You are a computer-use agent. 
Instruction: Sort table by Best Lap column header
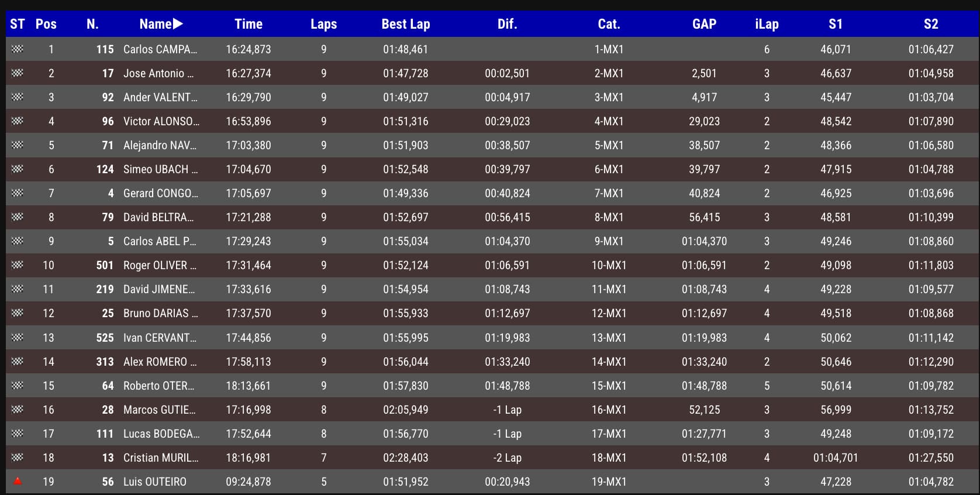pos(405,24)
